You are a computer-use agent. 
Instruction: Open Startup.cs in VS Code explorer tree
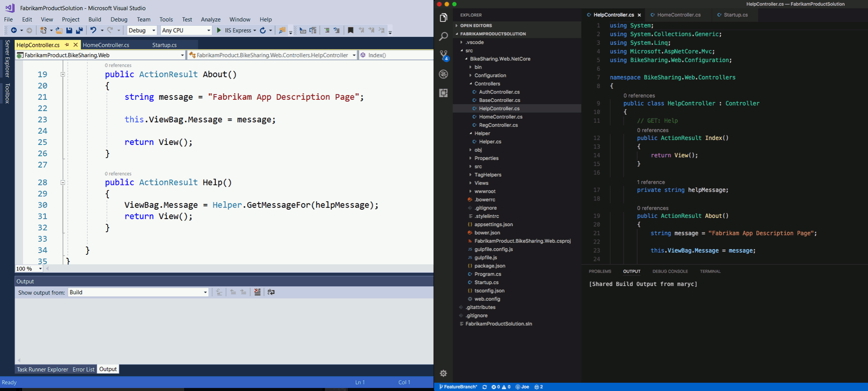tap(486, 283)
